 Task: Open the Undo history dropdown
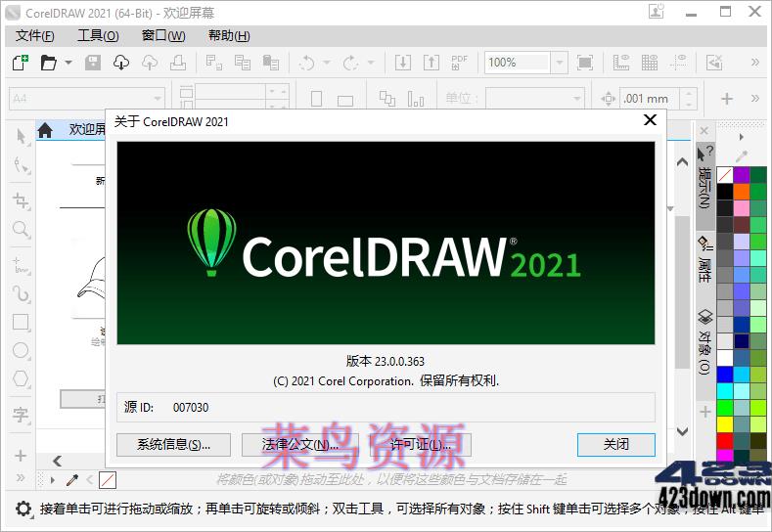[327, 63]
